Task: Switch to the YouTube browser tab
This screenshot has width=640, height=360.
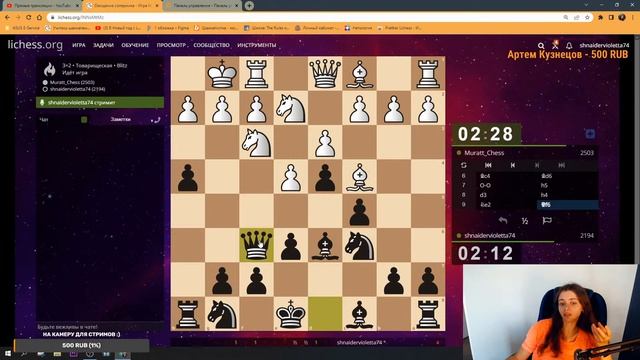Action: (43, 6)
